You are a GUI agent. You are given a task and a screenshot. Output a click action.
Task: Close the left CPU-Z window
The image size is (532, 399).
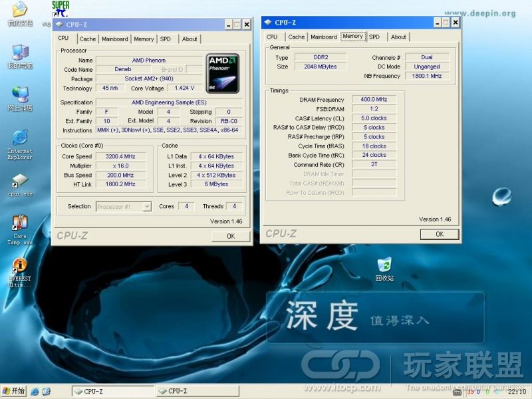(x=247, y=25)
